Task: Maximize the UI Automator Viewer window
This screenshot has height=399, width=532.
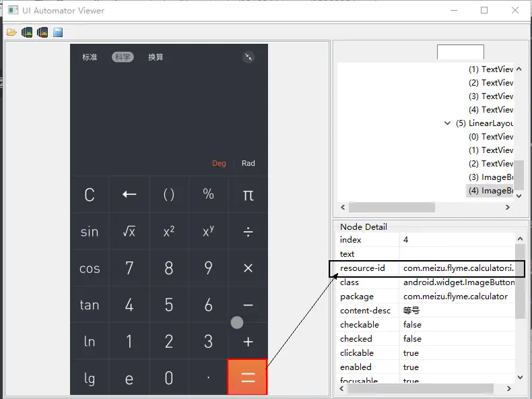Action: tap(484, 10)
